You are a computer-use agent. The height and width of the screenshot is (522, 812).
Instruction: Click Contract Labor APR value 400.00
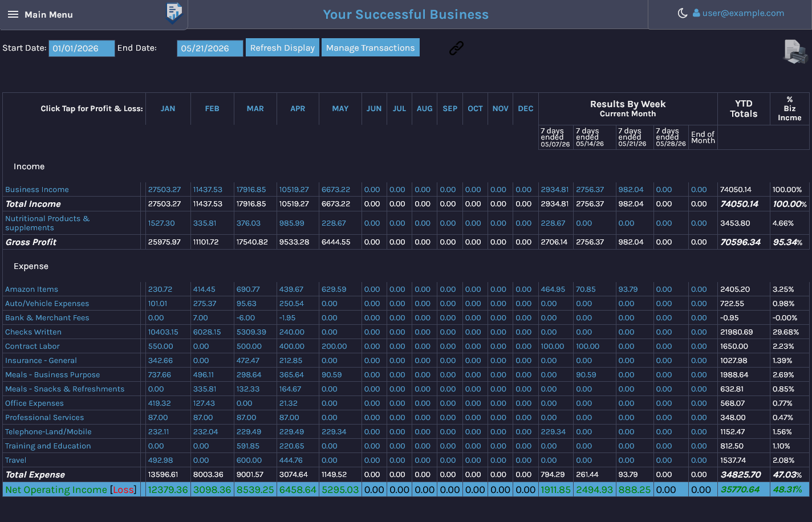(291, 346)
